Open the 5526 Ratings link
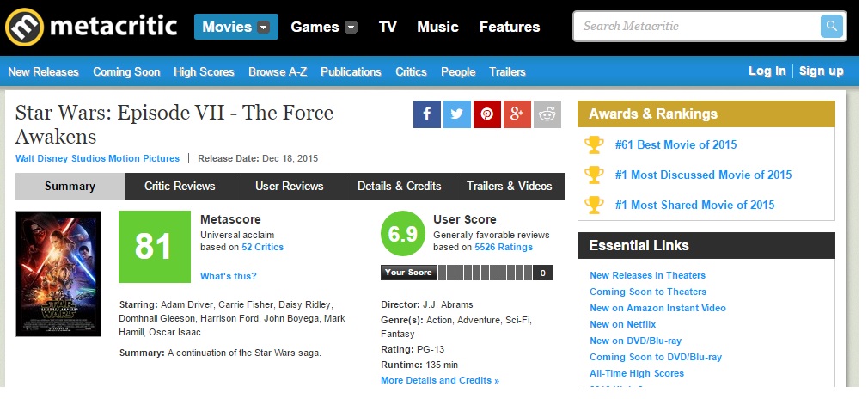Screen dimensions: 868x399 (504, 247)
